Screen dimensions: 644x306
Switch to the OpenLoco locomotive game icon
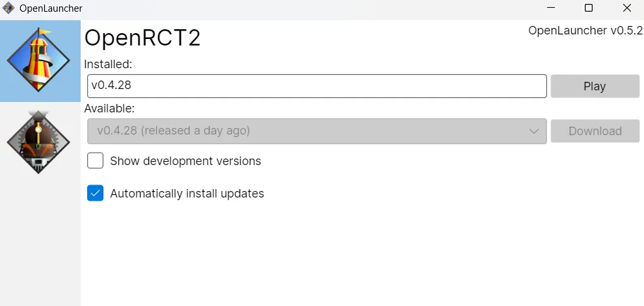pos(38,143)
